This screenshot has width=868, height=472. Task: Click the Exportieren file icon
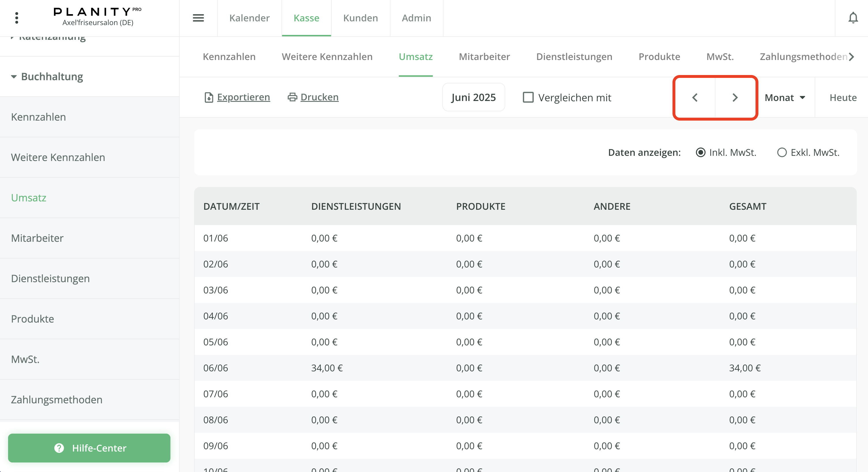(208, 98)
